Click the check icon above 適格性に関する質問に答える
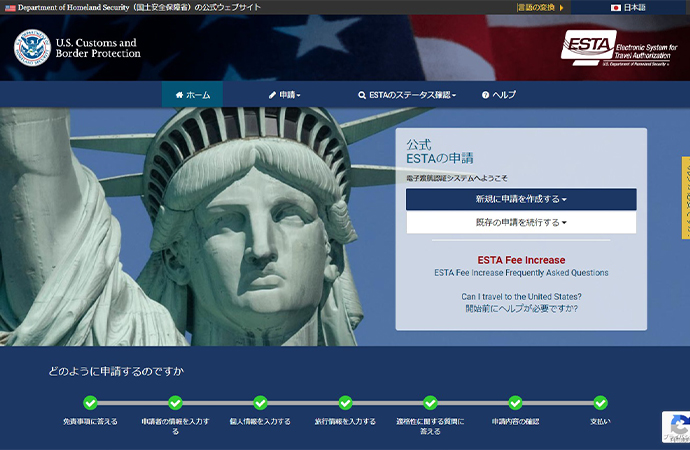This screenshot has height=450, width=690. (x=430, y=402)
